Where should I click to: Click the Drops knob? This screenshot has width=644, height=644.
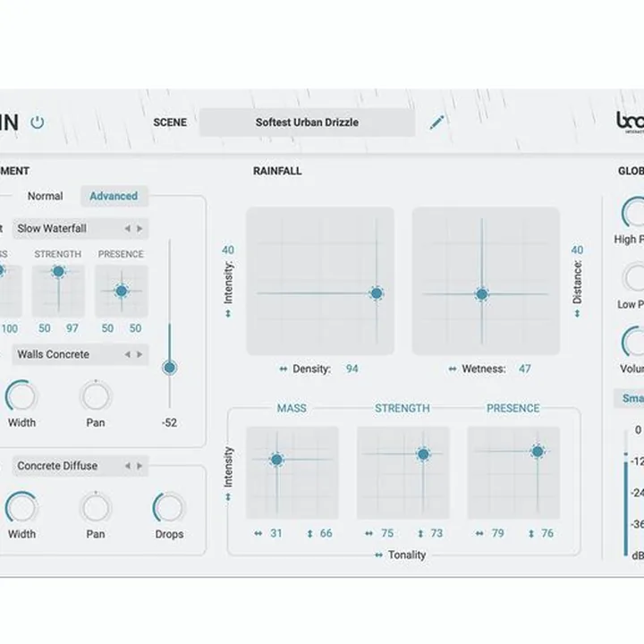pyautogui.click(x=169, y=508)
